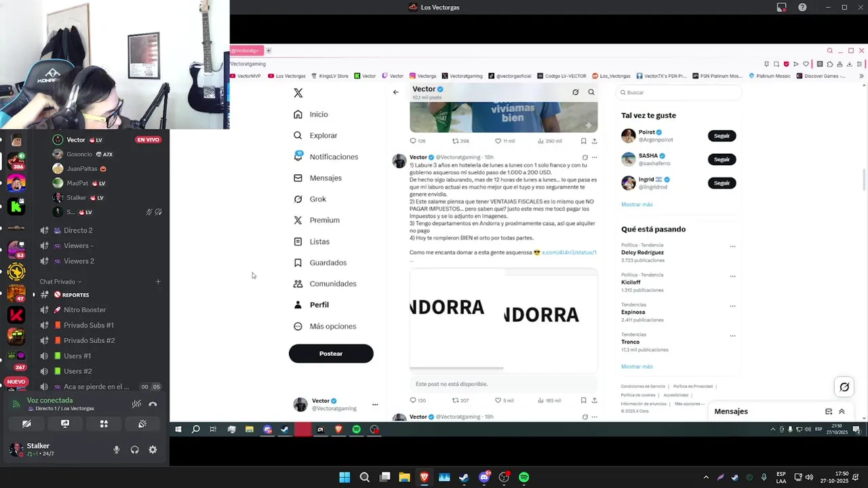Open Notificaciones in X sidebar
This screenshot has width=868, height=488.
tap(325, 157)
